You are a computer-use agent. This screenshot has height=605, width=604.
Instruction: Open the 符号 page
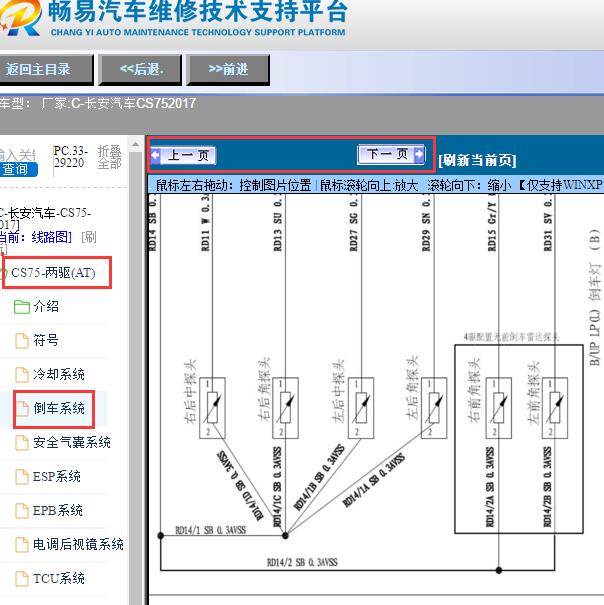46,340
